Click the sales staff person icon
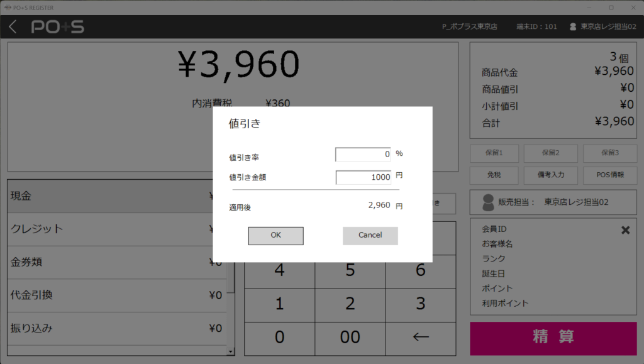 pyautogui.click(x=487, y=202)
